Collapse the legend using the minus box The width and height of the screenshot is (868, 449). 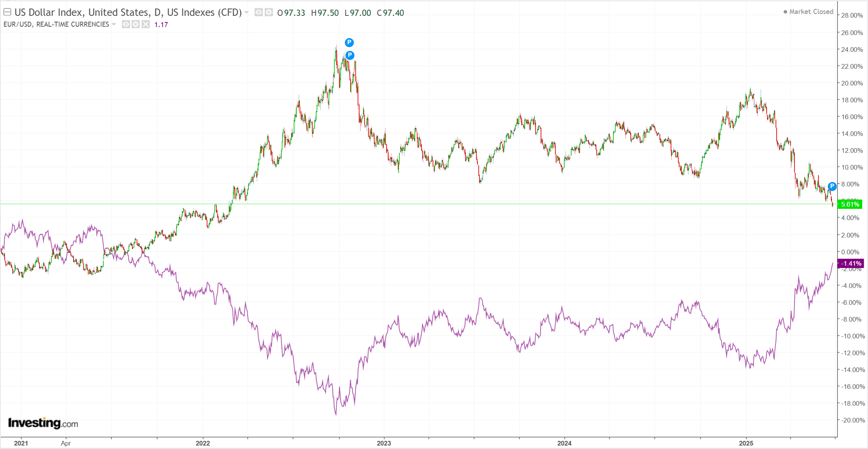(x=7, y=12)
